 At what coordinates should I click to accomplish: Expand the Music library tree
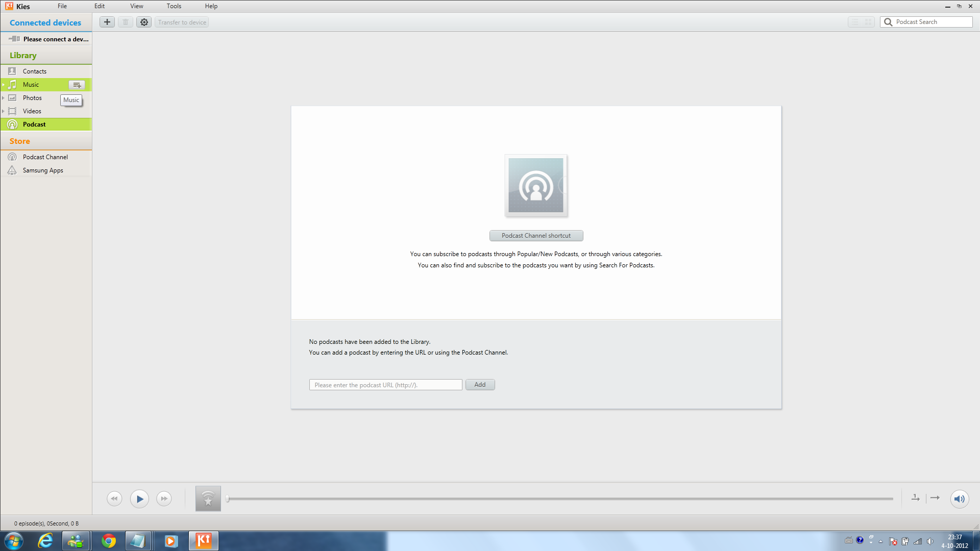(4, 85)
